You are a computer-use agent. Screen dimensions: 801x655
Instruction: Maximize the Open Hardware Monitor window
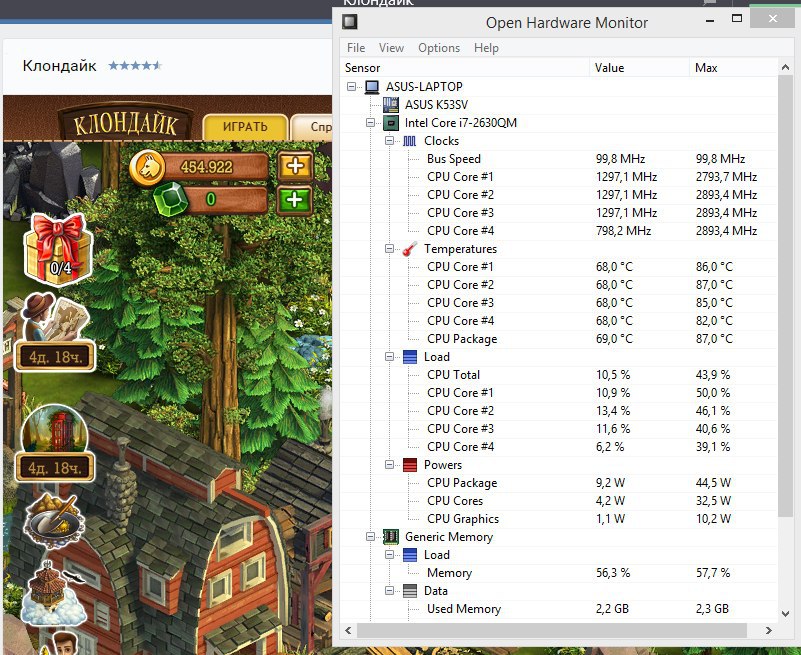pos(737,19)
